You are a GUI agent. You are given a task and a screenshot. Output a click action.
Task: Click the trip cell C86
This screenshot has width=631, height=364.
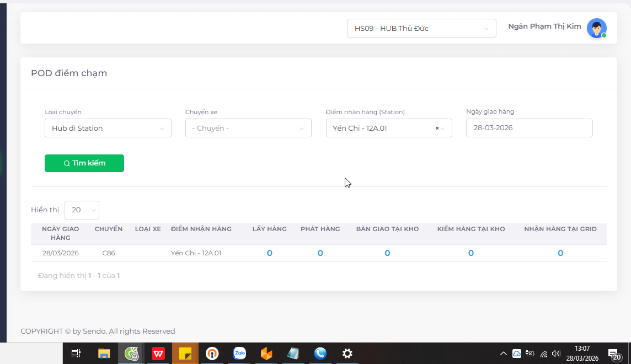tap(109, 253)
